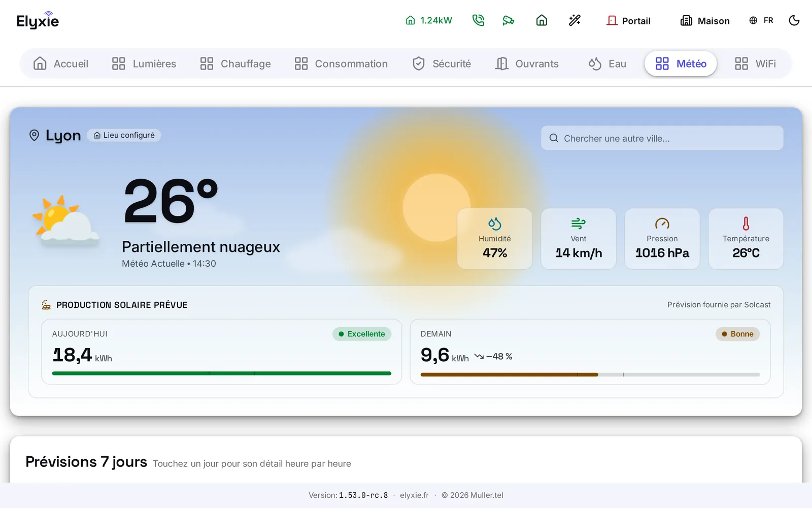Click the © 2026 Muller.tel footer link

tap(472, 495)
